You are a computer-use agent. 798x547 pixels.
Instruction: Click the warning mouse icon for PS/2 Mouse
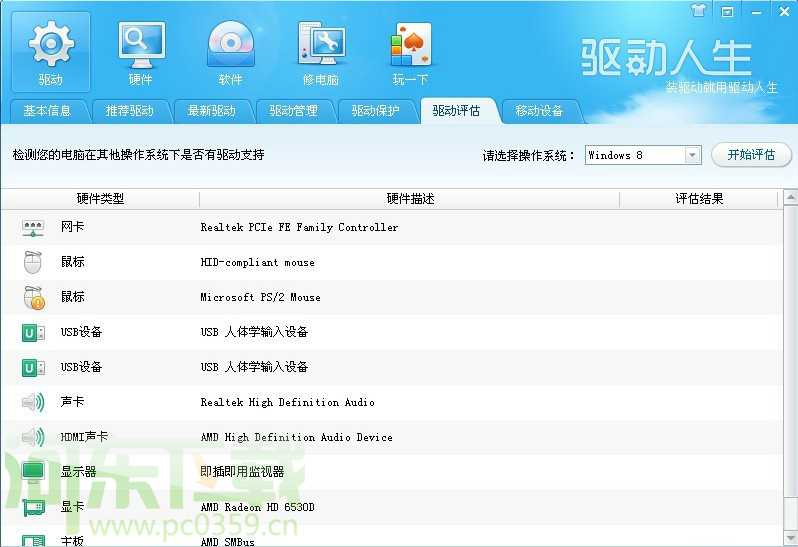point(34,298)
